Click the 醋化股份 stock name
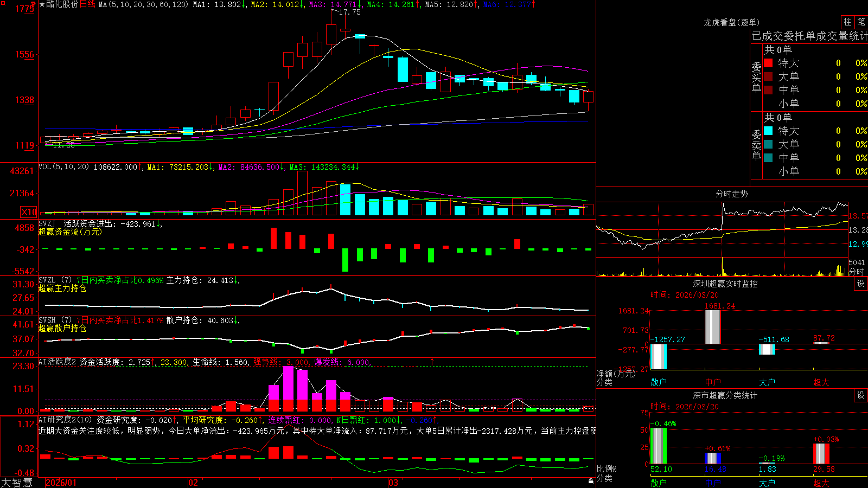 pyautogui.click(x=62, y=4)
